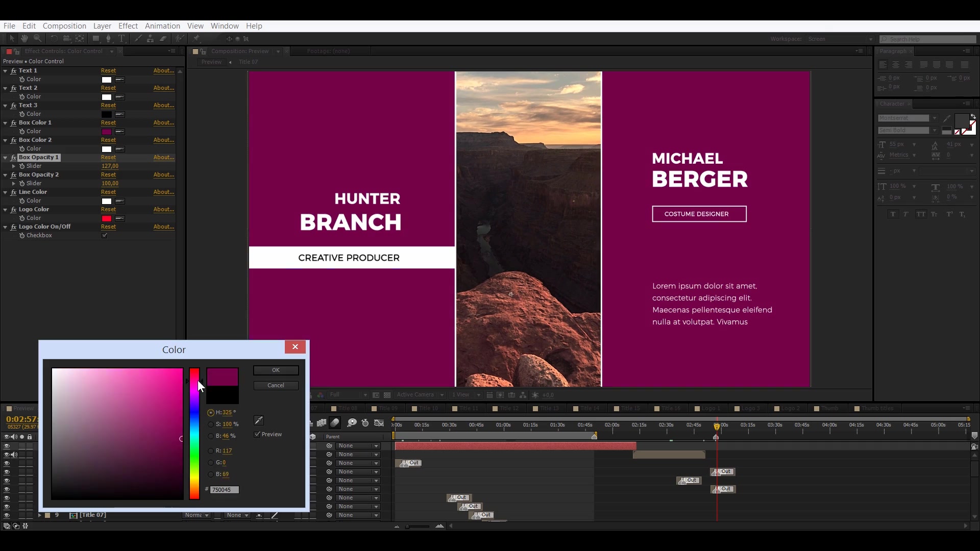980x551 pixels.
Task: Click the playhead at 00:02:57 timecode
Action: tap(716, 425)
